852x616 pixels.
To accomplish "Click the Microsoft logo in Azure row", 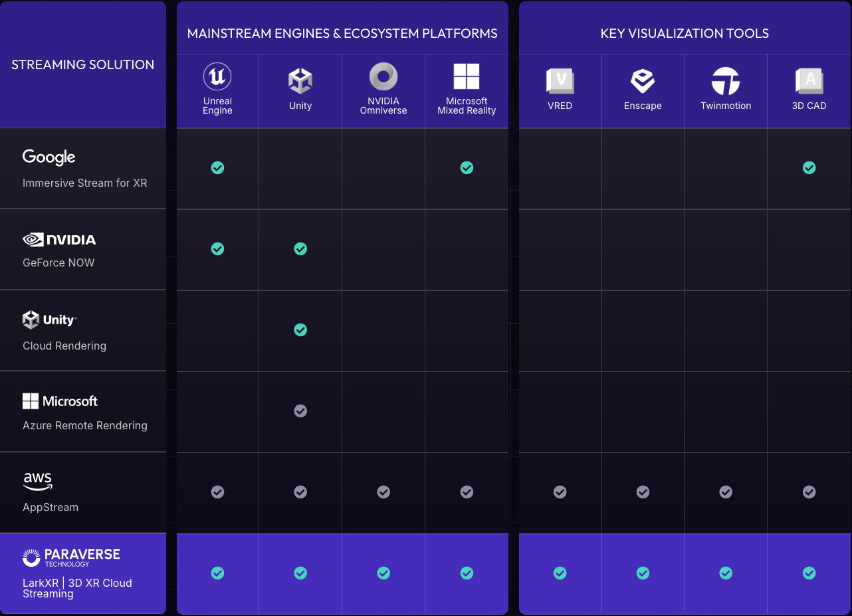I will coord(60,401).
